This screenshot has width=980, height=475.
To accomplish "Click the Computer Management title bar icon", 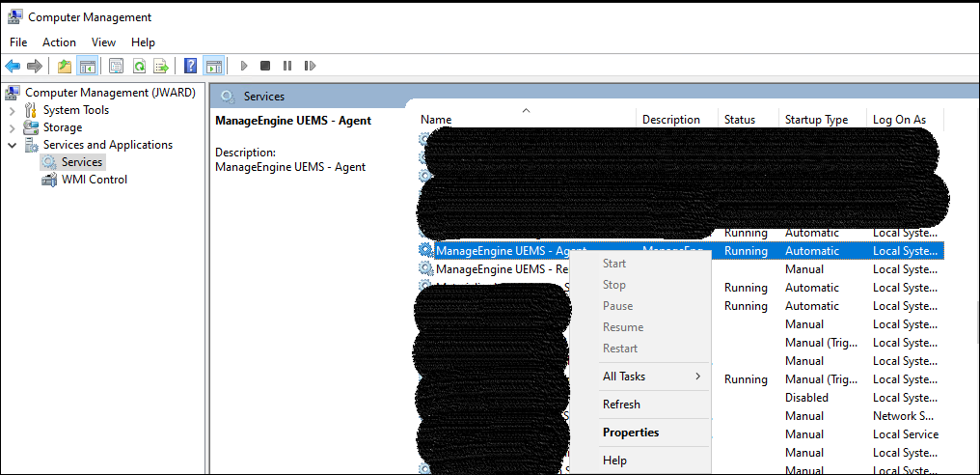I will click(x=15, y=17).
